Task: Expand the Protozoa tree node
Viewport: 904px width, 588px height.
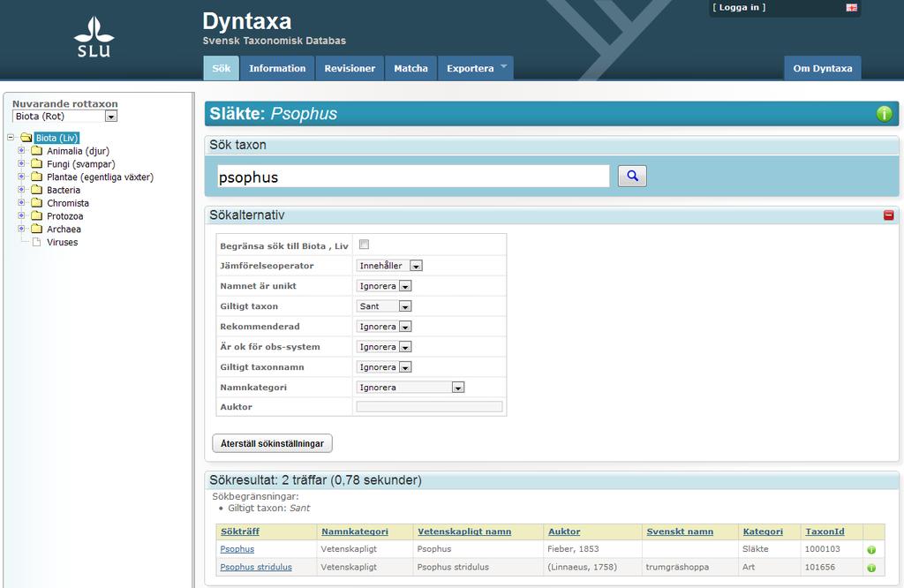Action: pyautogui.click(x=21, y=215)
